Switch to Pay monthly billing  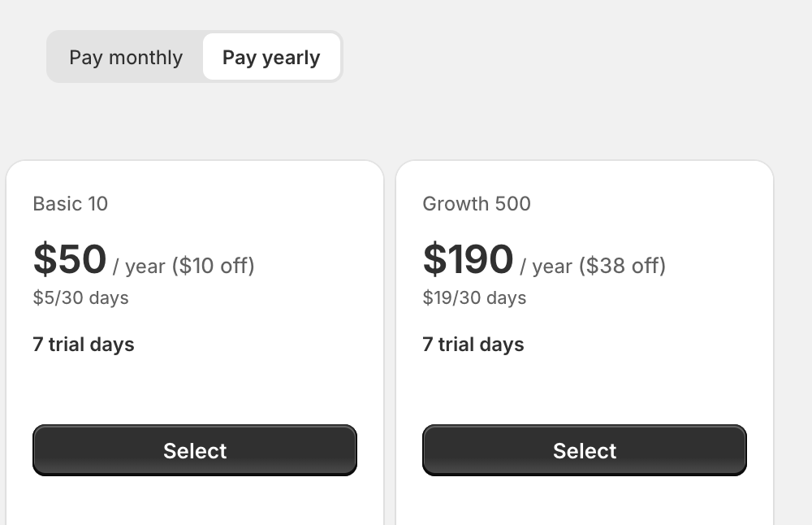pos(126,58)
